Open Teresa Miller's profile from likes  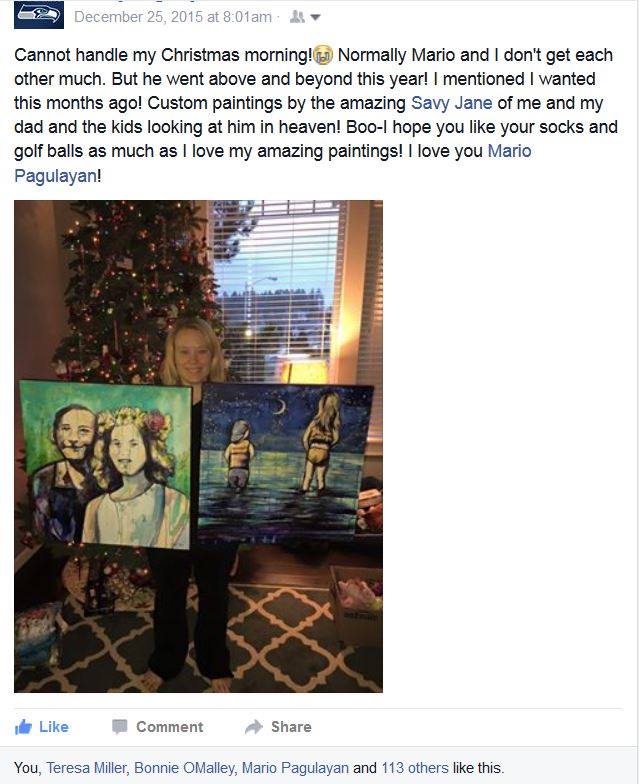pos(86,768)
